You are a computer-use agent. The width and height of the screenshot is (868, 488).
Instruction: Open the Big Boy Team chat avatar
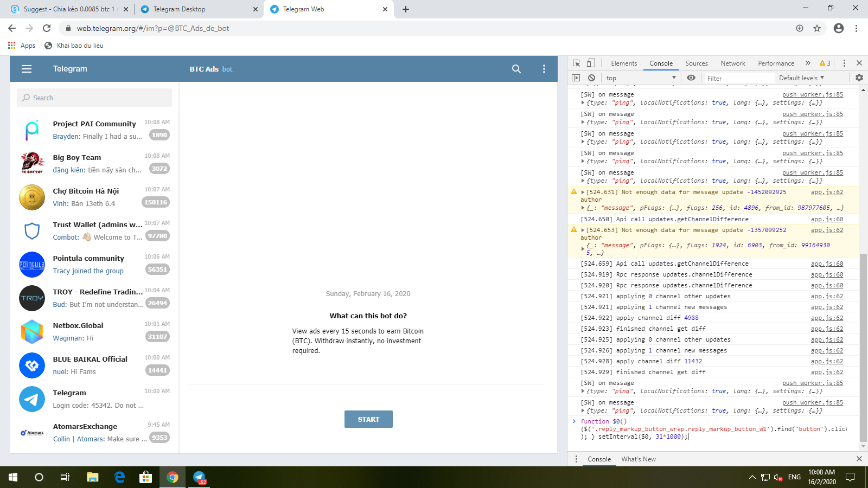[32, 164]
